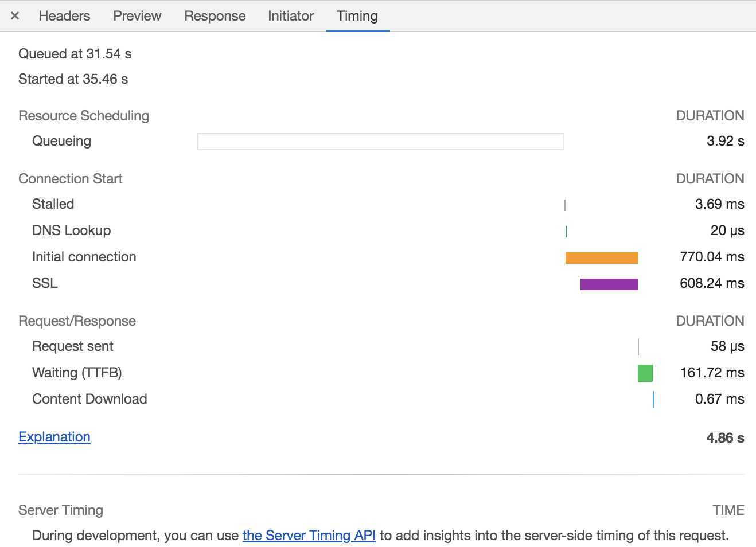756x547 pixels.
Task: Select the 'Started at 35.46 s' text
Action: (73, 79)
